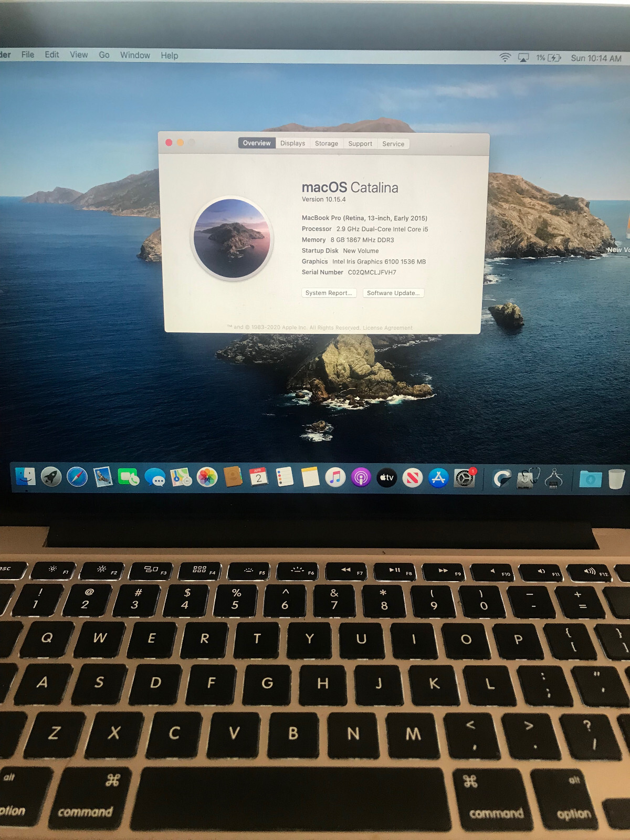Click the blue C-shaped app icon in the Dock
The image size is (630, 840).
coord(502,478)
